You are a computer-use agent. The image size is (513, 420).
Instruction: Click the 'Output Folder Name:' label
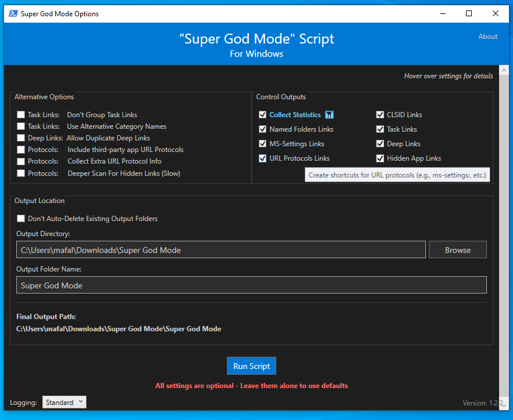pyautogui.click(x=49, y=269)
